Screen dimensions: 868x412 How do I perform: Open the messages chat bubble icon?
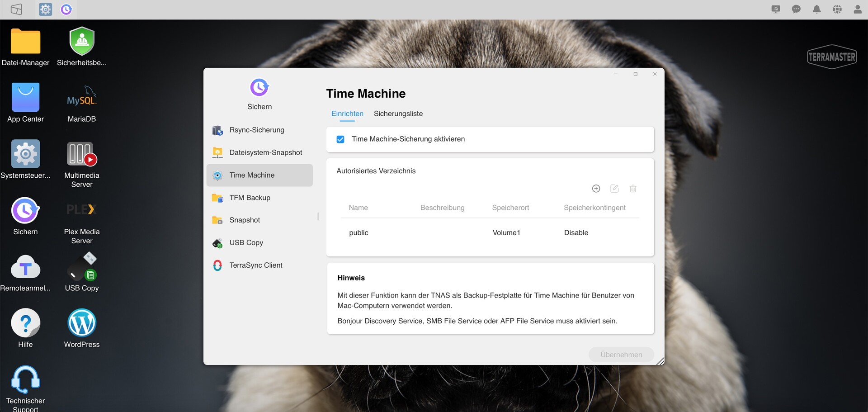[796, 9]
